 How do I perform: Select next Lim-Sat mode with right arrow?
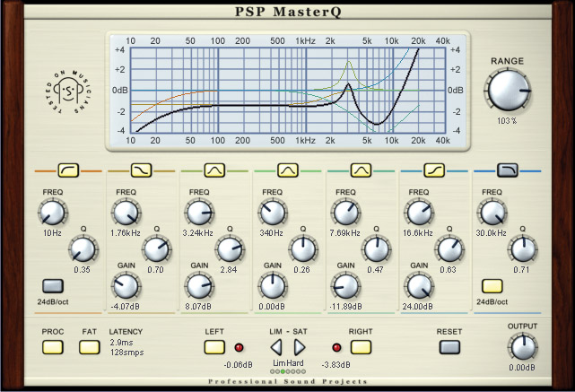point(301,347)
